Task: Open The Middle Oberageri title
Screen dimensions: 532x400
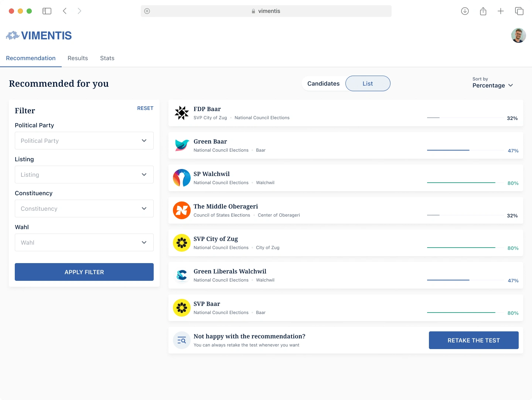Action: click(226, 206)
